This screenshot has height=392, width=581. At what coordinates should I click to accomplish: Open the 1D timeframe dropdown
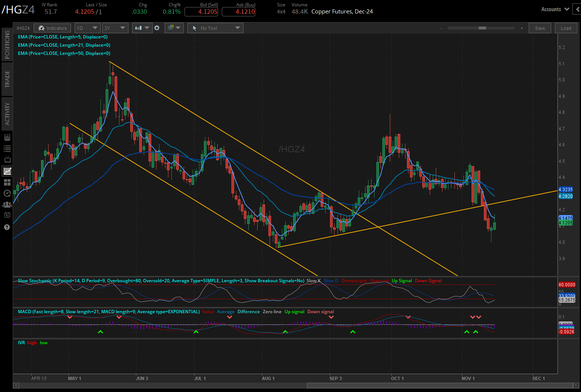tap(87, 28)
